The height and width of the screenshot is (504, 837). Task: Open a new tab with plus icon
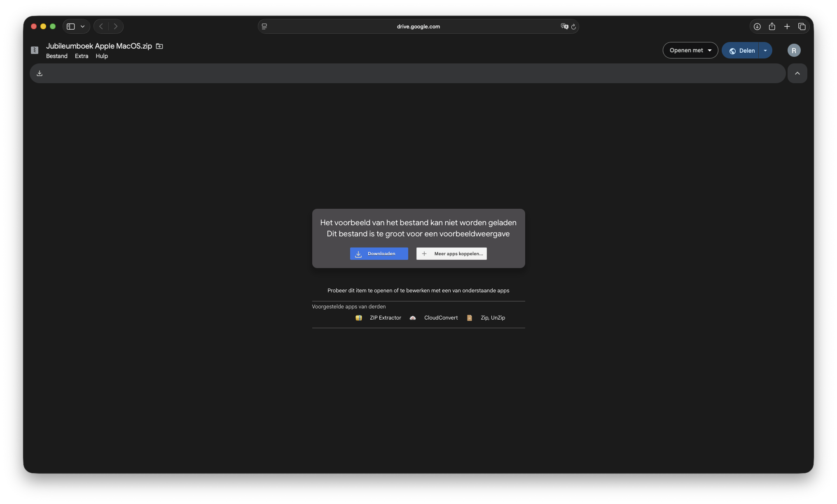click(787, 26)
